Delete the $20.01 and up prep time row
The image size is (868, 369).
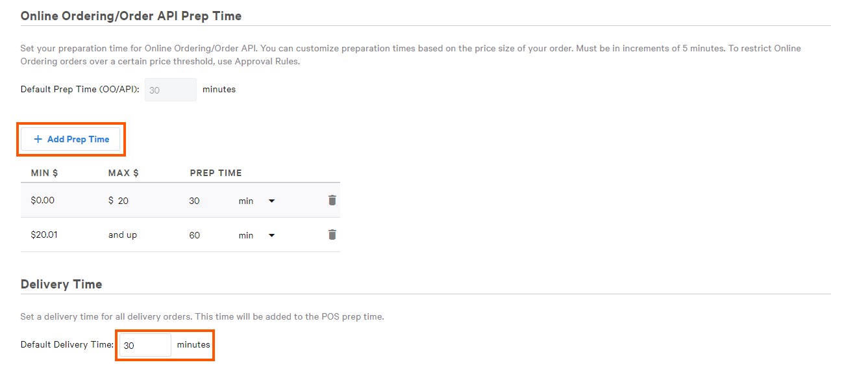click(x=332, y=235)
